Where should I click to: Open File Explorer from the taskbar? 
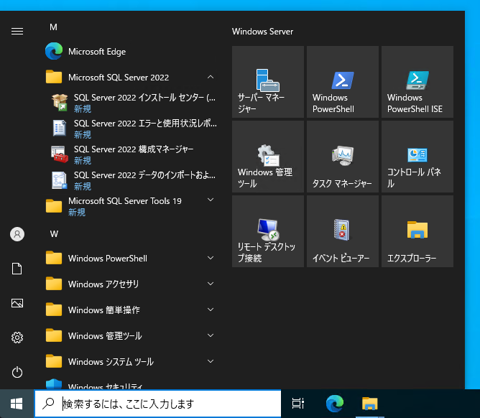point(370,404)
